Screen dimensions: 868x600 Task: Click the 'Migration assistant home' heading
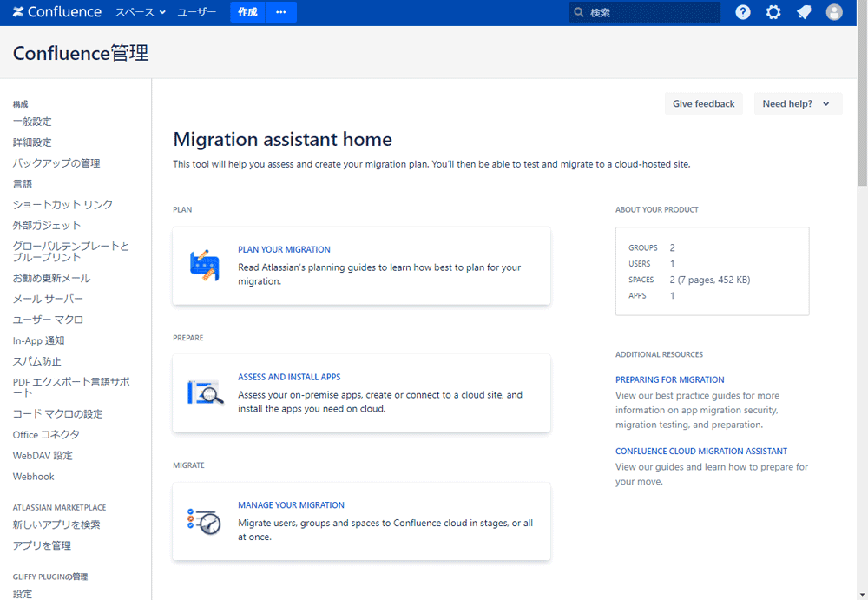(x=283, y=139)
